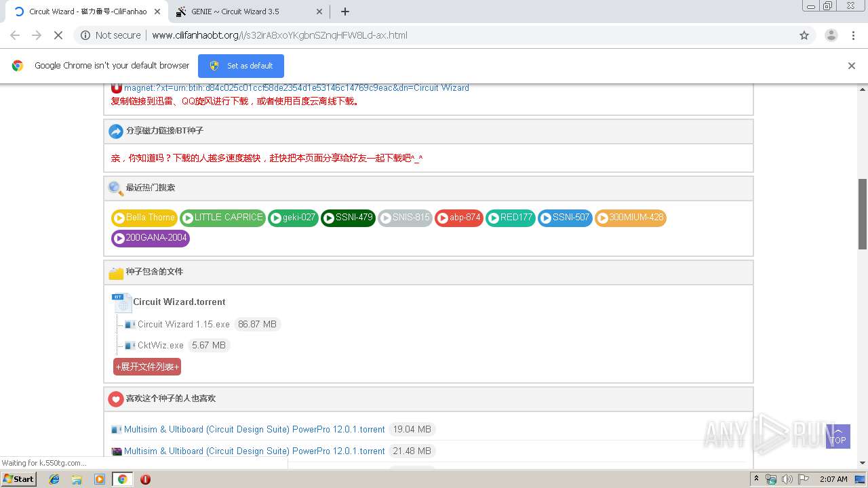Click the SSNI-507 search tag
This screenshot has width=868, height=488.
[565, 218]
